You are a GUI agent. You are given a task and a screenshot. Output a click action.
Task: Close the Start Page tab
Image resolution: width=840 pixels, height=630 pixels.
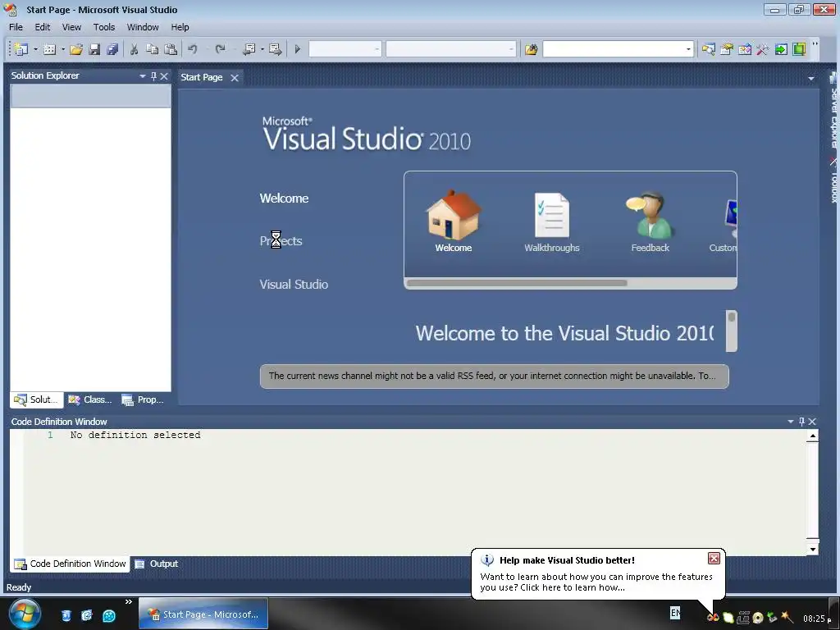(x=235, y=78)
